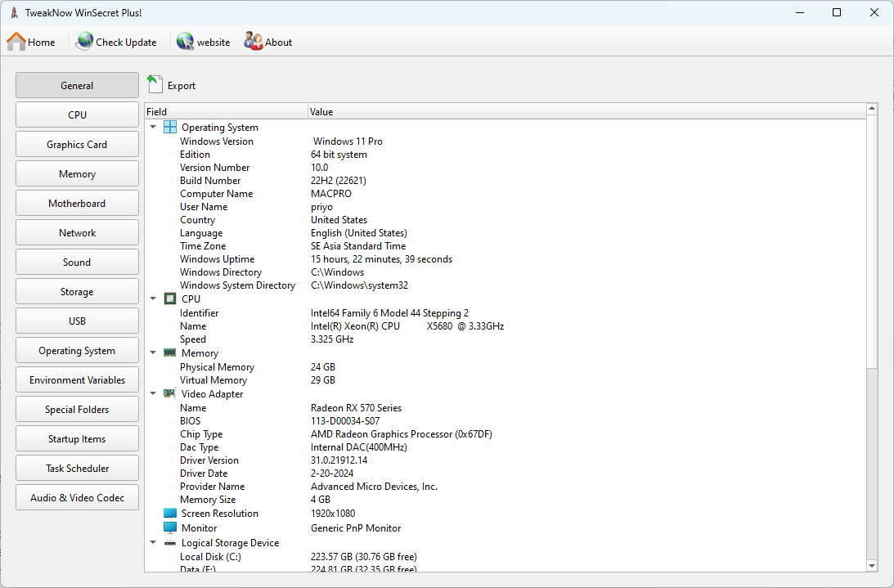Screen dimensions: 894x588
Task: Select the Provider Name row
Action: (505, 487)
